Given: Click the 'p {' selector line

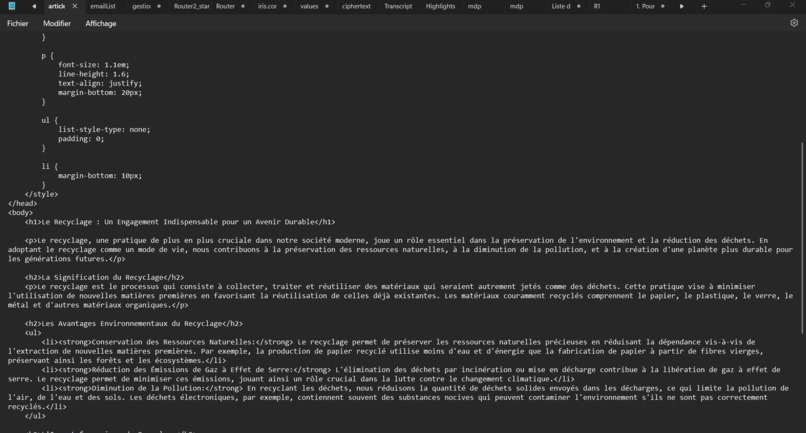Looking at the screenshot, I should pyautogui.click(x=47, y=56).
